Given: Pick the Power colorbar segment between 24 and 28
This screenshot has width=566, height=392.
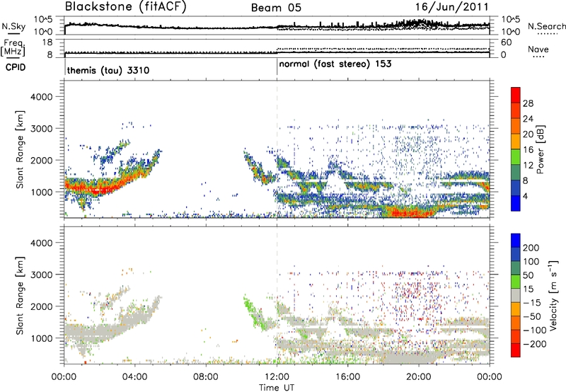Looking at the screenshot, I should [516, 110].
